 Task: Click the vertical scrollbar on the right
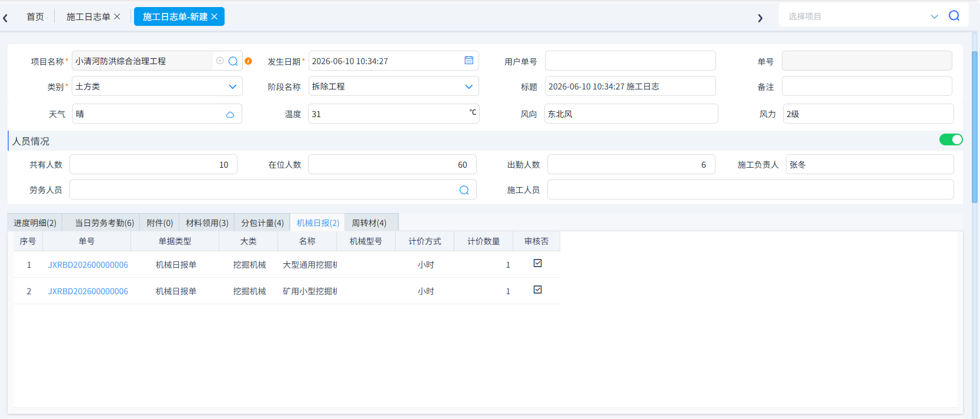pos(975,127)
